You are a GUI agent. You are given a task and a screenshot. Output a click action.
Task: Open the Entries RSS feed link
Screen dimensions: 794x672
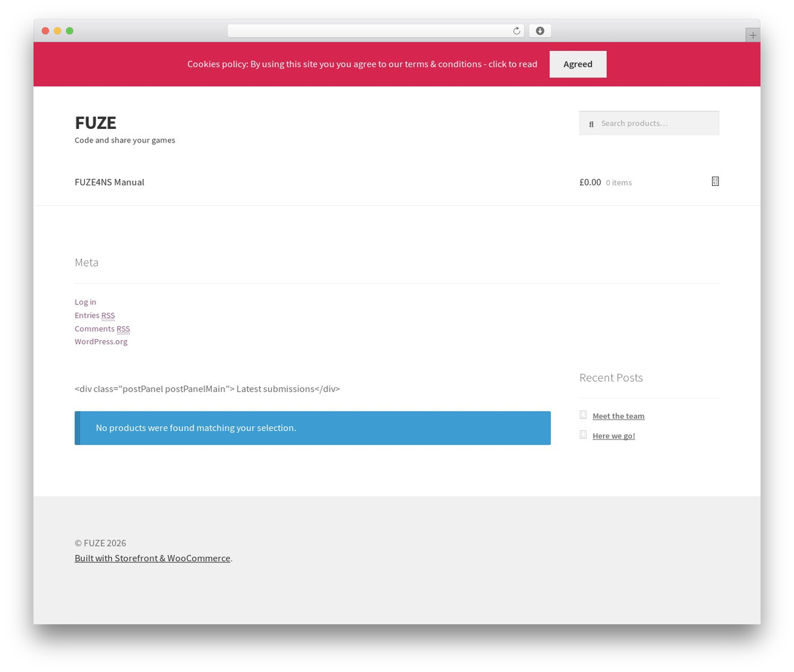pos(94,315)
